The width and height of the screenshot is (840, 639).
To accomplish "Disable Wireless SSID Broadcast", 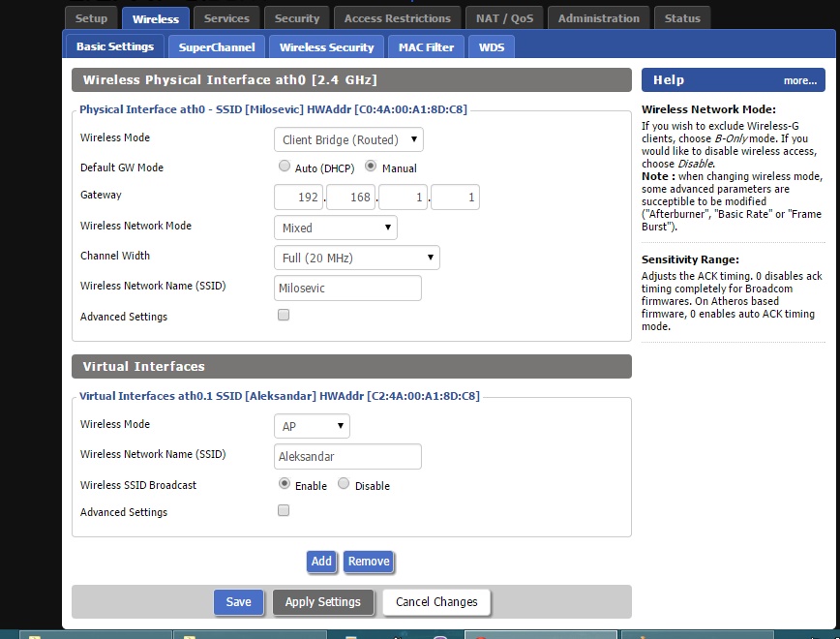I will pos(344,483).
